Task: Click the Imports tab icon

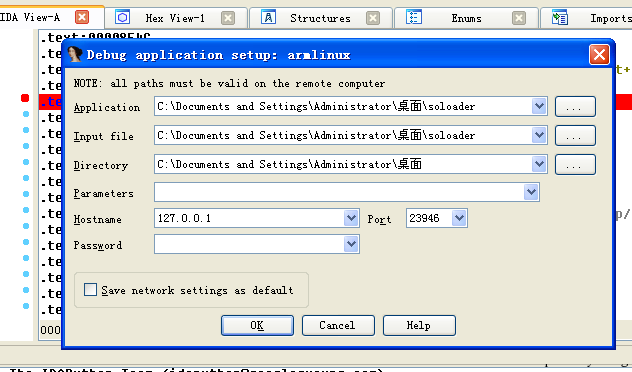Action: coord(560,18)
